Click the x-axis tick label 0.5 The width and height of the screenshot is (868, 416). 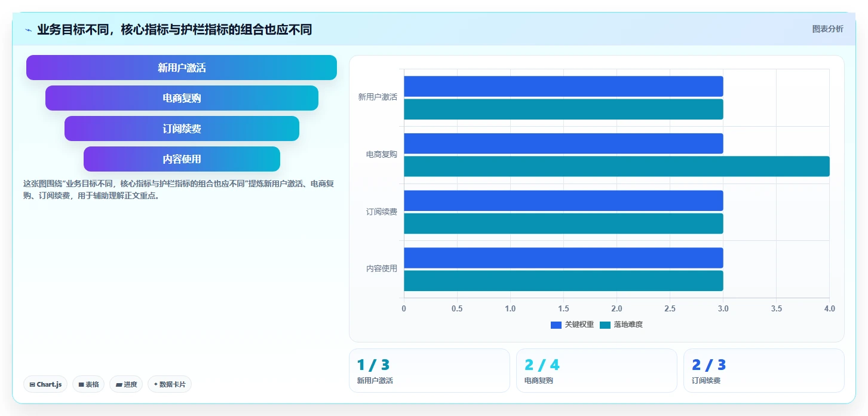(x=457, y=309)
